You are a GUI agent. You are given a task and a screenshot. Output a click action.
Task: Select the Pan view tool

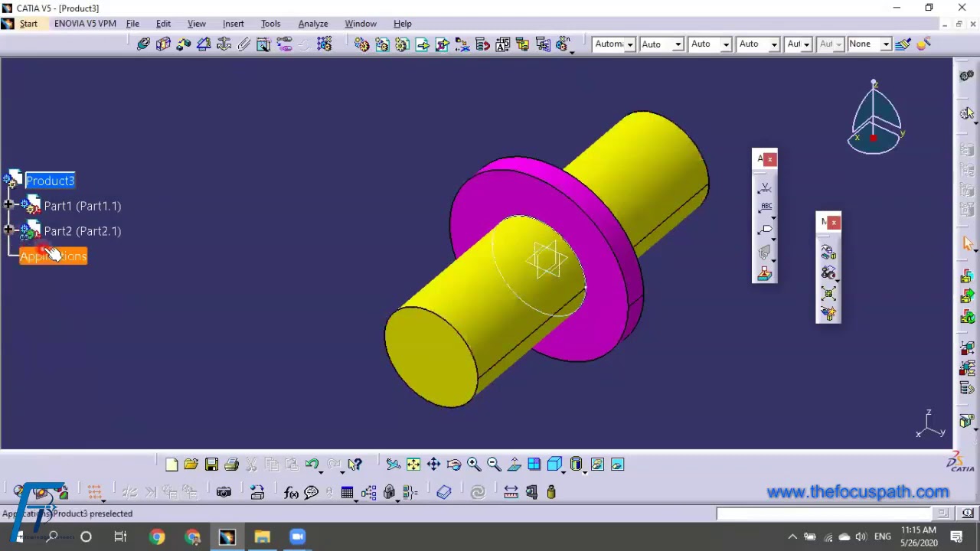(433, 465)
